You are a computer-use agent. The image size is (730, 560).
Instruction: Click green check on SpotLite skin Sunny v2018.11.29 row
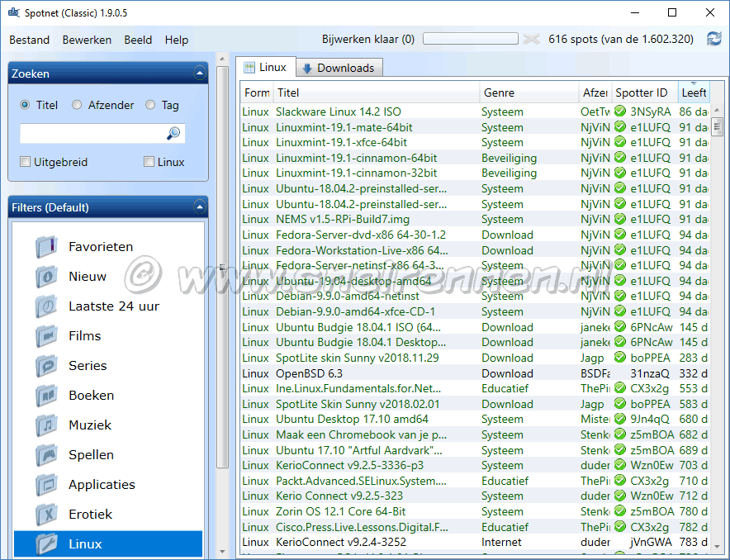[x=619, y=358]
